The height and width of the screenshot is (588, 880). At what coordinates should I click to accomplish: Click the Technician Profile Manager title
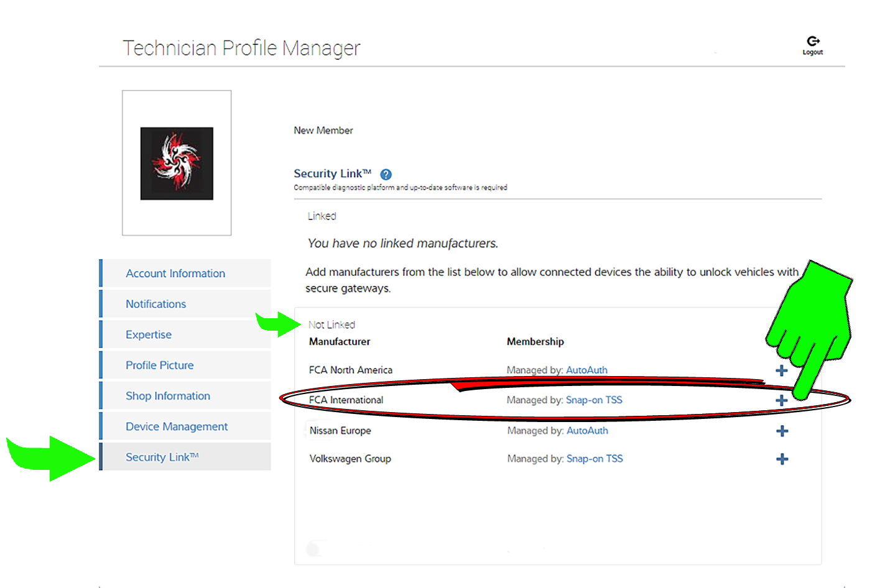point(241,48)
